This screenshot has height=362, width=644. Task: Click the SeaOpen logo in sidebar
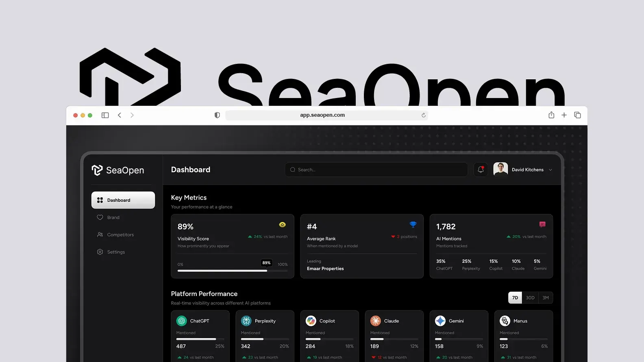(118, 170)
